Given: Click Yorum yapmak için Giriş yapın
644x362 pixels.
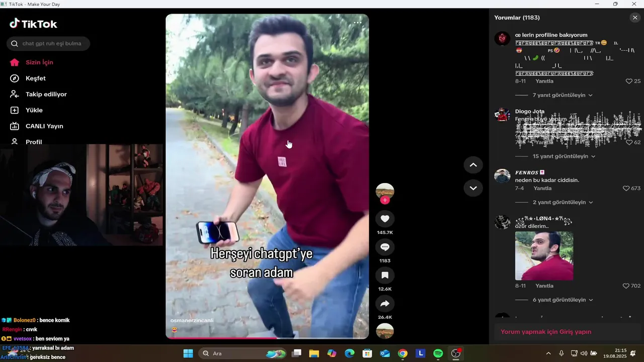Looking at the screenshot, I should pyautogui.click(x=546, y=332).
